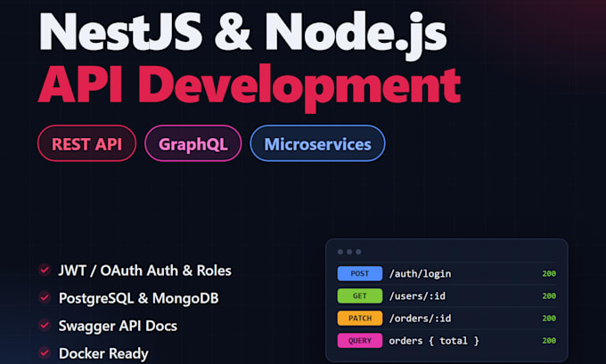
Task: Click the 200 status on /users/:id row
Action: (549, 296)
